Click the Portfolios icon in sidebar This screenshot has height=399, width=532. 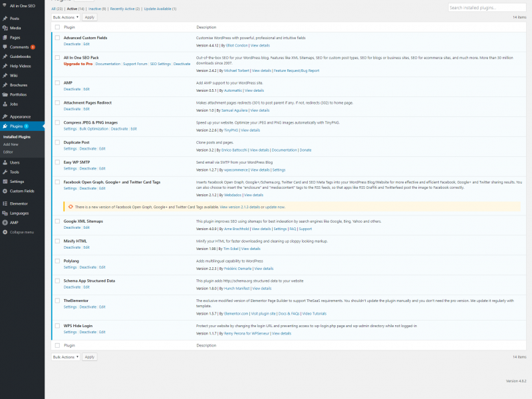pos(5,94)
